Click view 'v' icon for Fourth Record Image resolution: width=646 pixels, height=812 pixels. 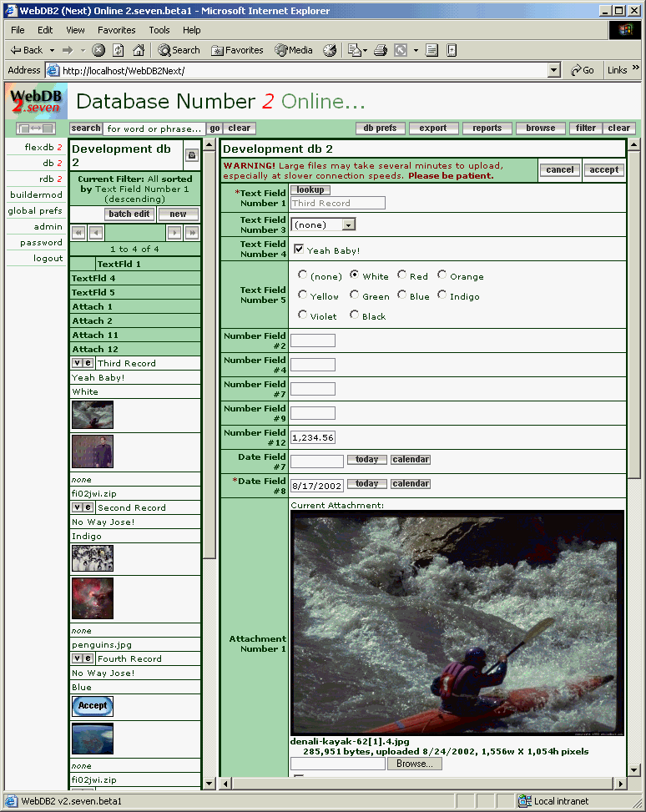(x=77, y=658)
